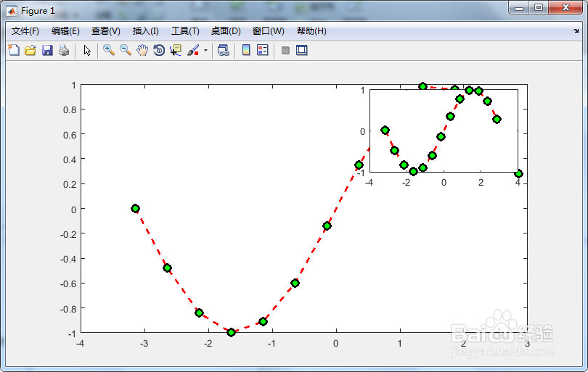Open the 查看(V) menu
Screen dimensions: 588x372
point(106,31)
